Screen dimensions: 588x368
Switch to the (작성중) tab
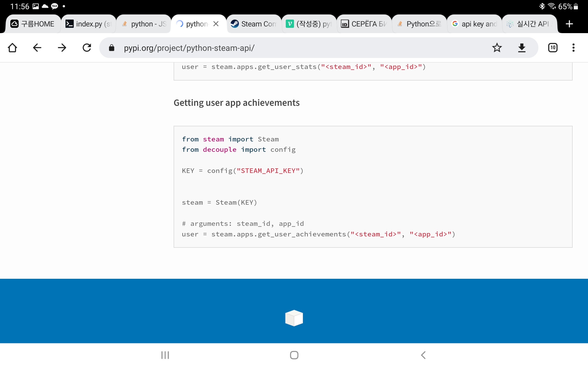[309, 24]
